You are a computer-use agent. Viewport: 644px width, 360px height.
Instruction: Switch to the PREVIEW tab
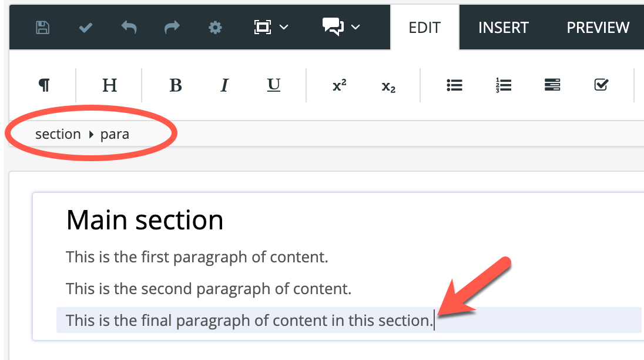coord(598,27)
